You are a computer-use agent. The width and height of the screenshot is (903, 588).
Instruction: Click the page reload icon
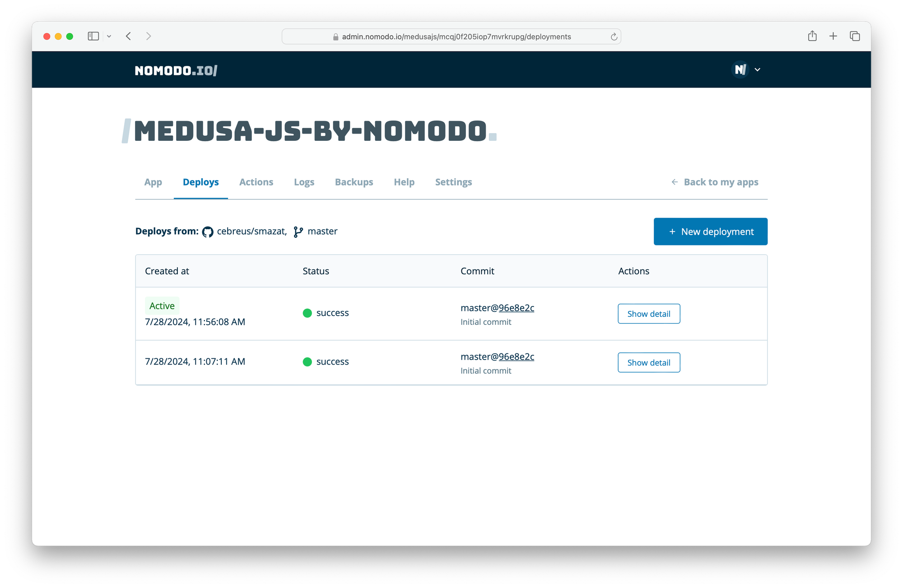coord(614,37)
